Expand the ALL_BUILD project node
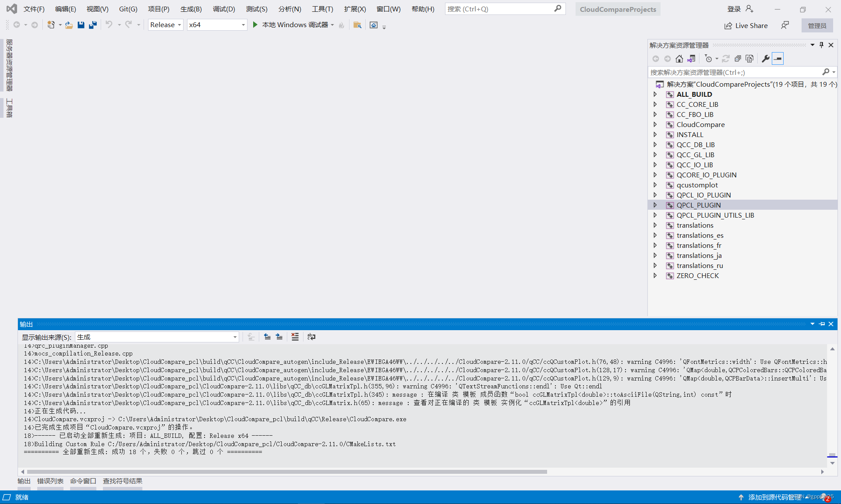 pyautogui.click(x=655, y=94)
